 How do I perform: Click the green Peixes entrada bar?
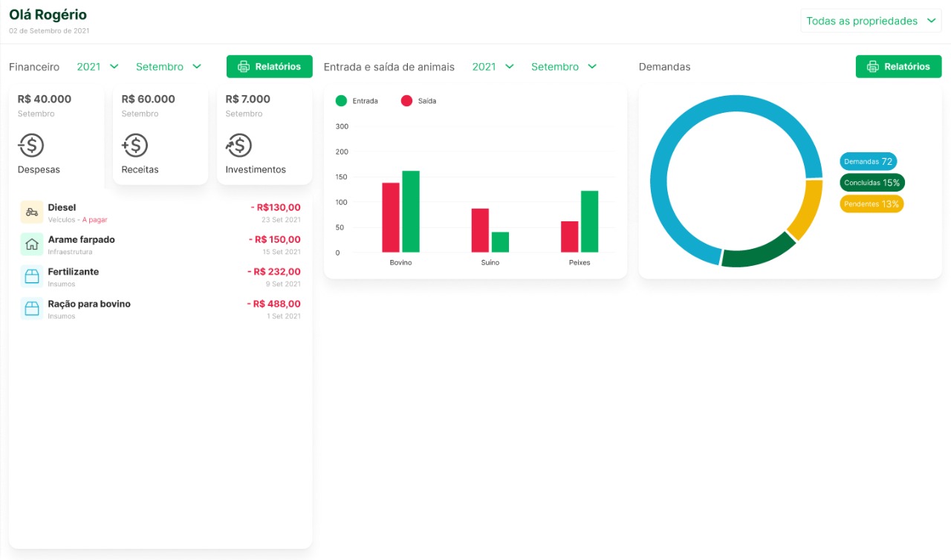pyautogui.click(x=590, y=221)
